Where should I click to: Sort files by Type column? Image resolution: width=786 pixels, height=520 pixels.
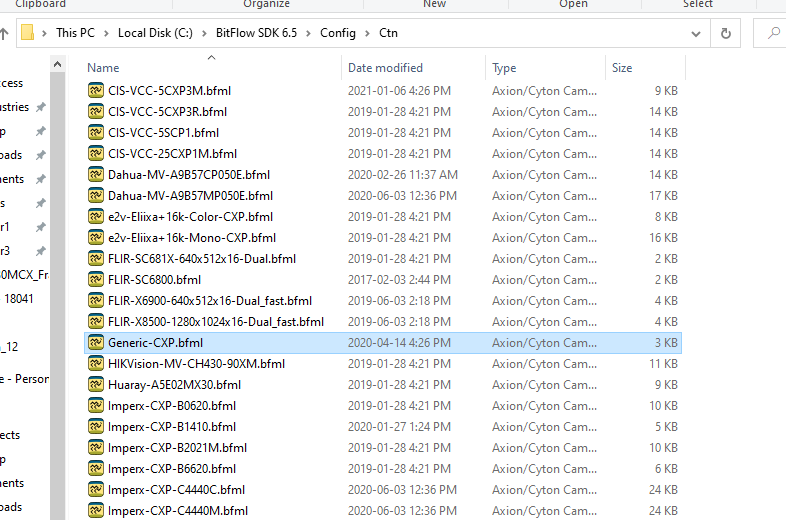pos(504,68)
